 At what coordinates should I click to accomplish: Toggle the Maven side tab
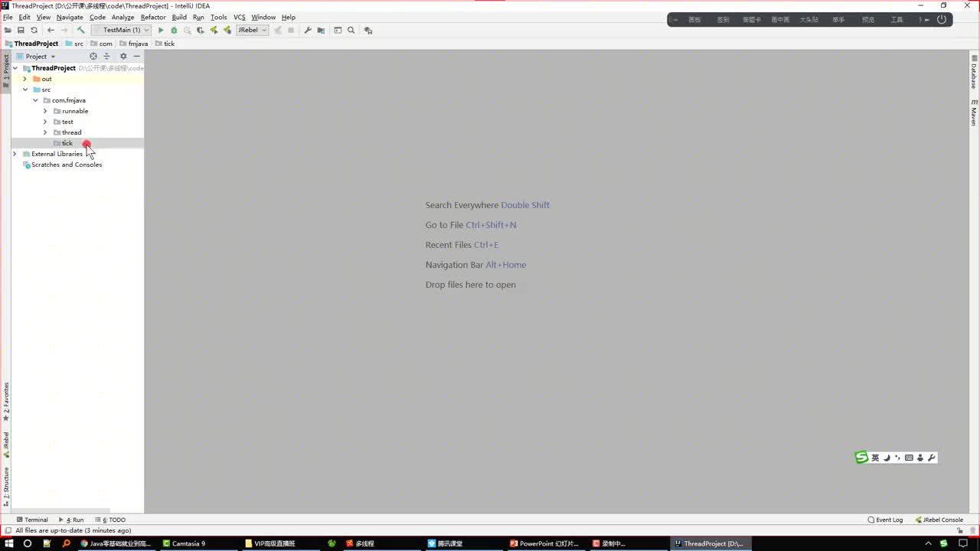[x=974, y=112]
